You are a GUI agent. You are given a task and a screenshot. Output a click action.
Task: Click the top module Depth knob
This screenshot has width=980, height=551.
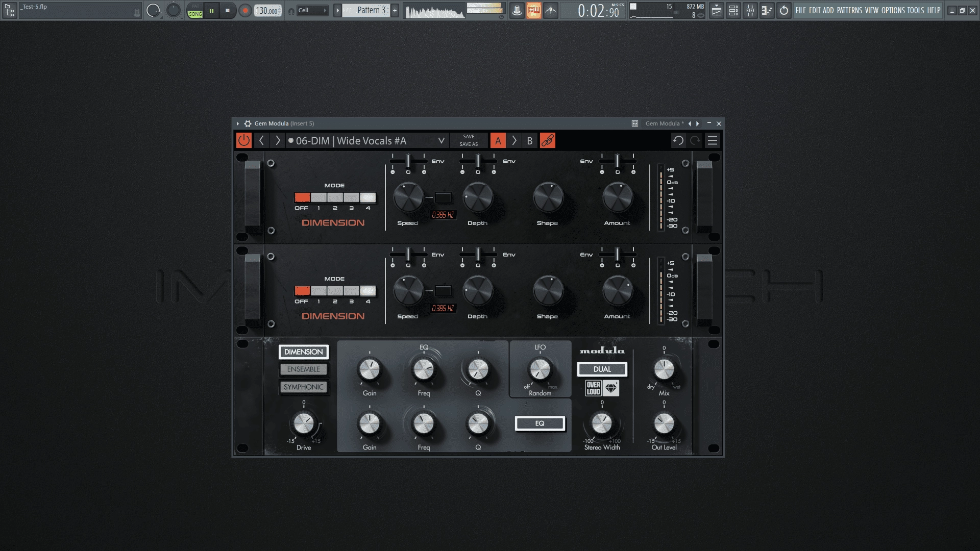pos(478,197)
